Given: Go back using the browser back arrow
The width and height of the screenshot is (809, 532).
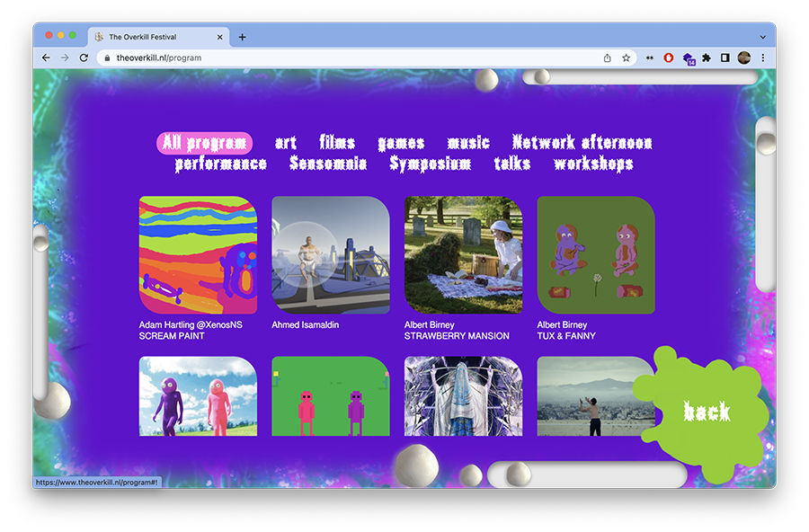Looking at the screenshot, I should coord(46,58).
